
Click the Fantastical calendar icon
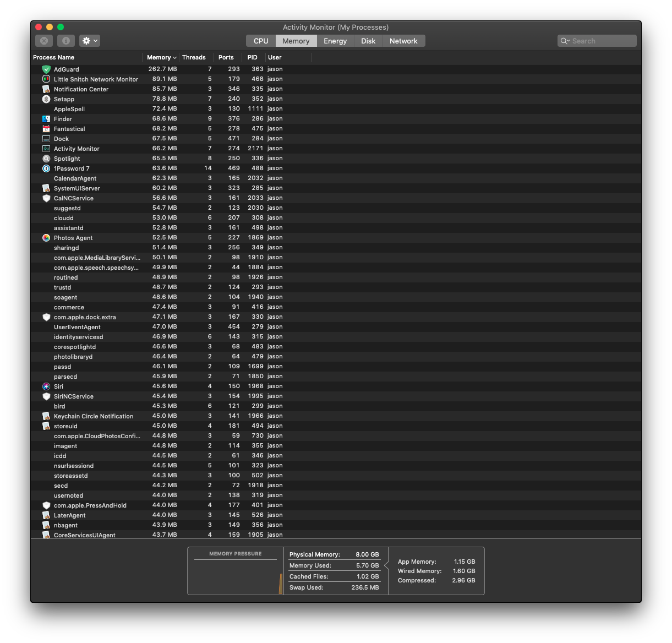coord(46,129)
